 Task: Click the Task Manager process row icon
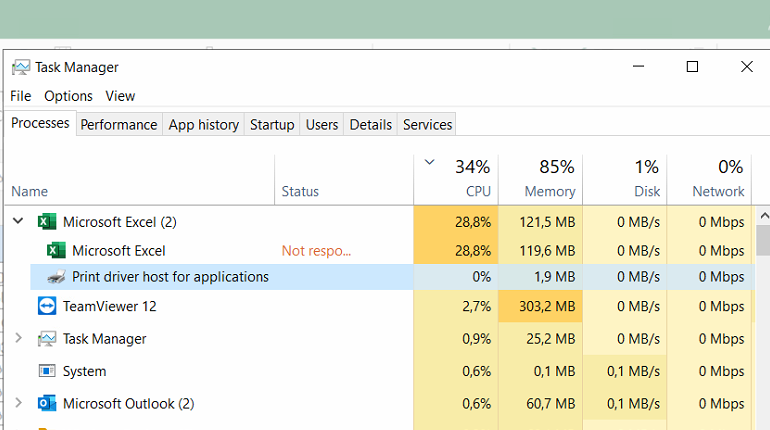(x=47, y=339)
